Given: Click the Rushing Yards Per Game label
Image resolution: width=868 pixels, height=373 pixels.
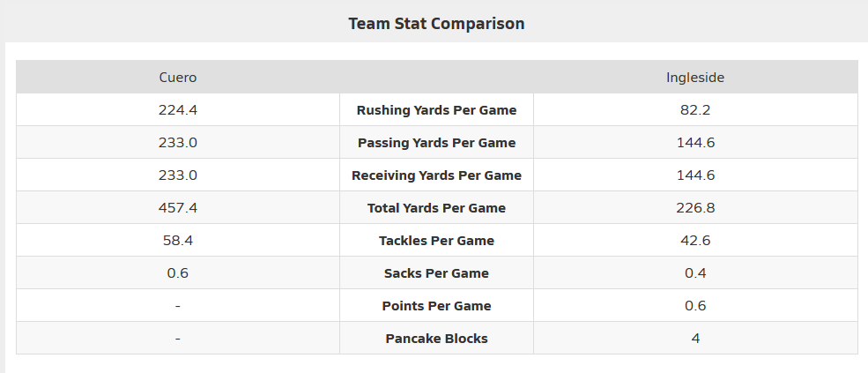Looking at the screenshot, I should coord(436,110).
